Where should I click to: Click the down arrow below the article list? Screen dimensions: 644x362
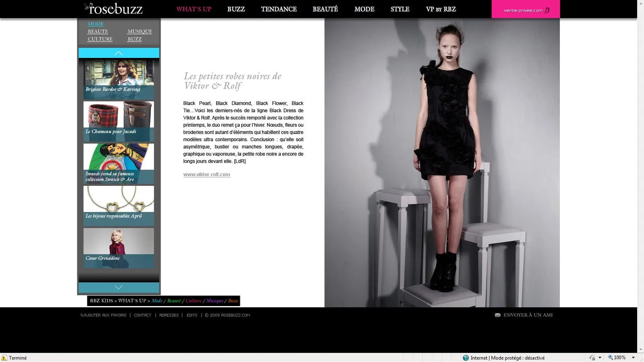point(119,287)
